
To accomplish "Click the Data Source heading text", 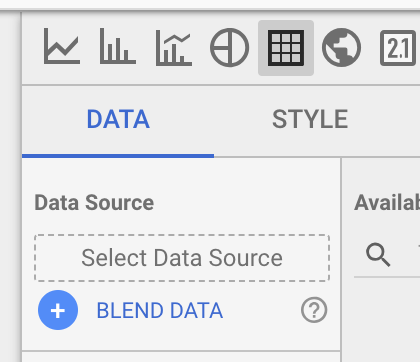I will coord(94,203).
